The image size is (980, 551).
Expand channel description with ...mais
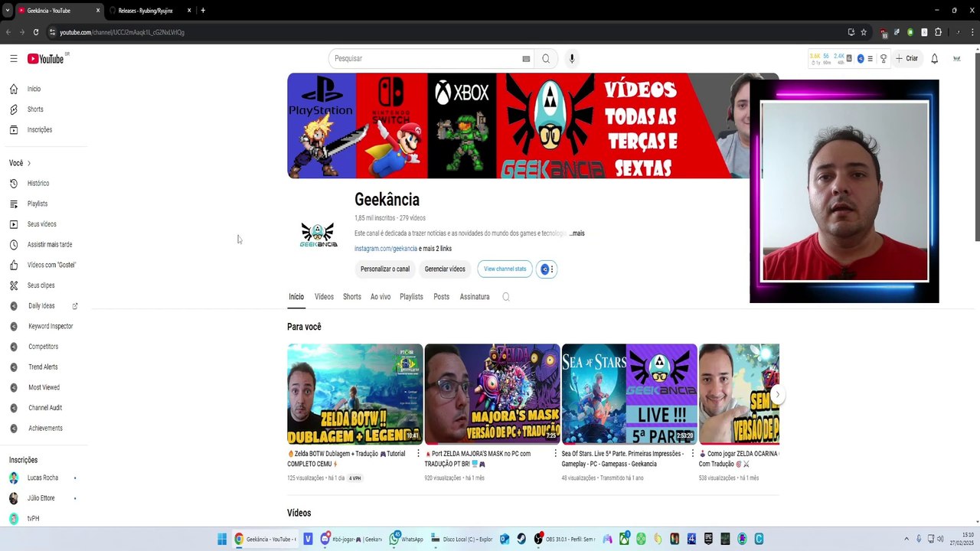coord(577,233)
